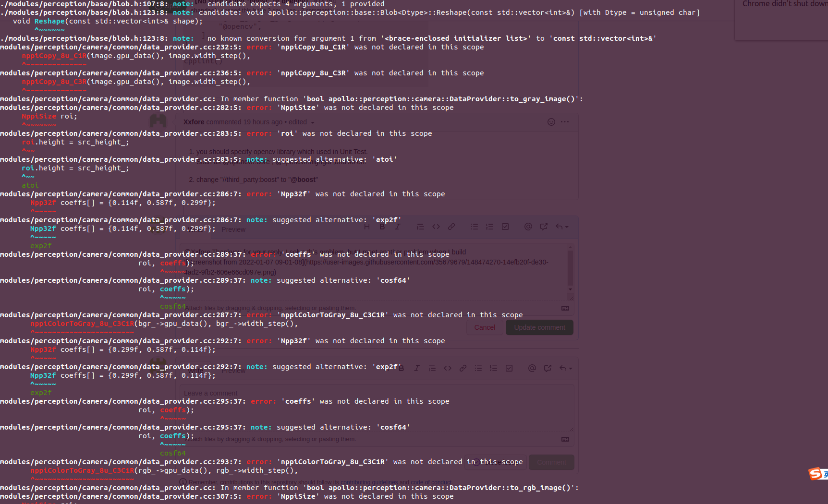
Task: Insert a task list checkbox item
Action: (x=505, y=227)
